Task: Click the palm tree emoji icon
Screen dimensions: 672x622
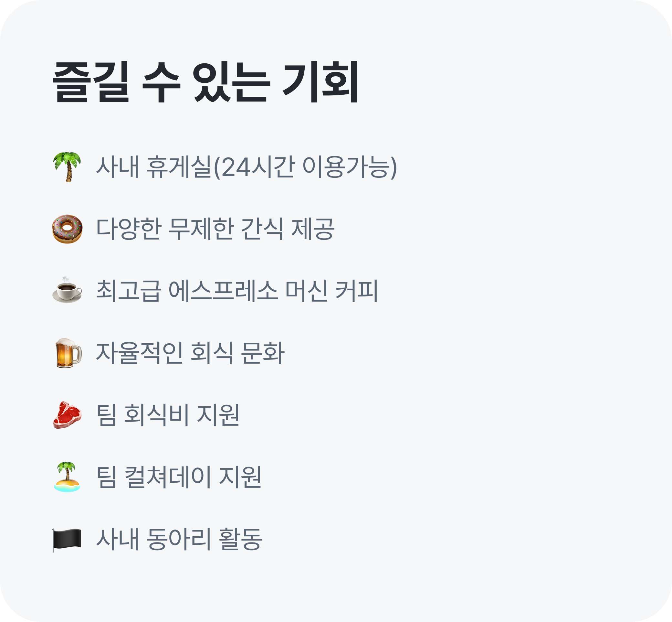Action: tap(67, 167)
